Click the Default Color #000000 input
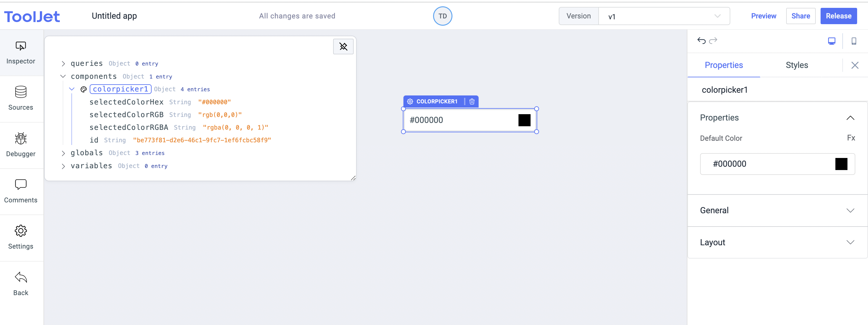868x325 pixels. point(777,164)
